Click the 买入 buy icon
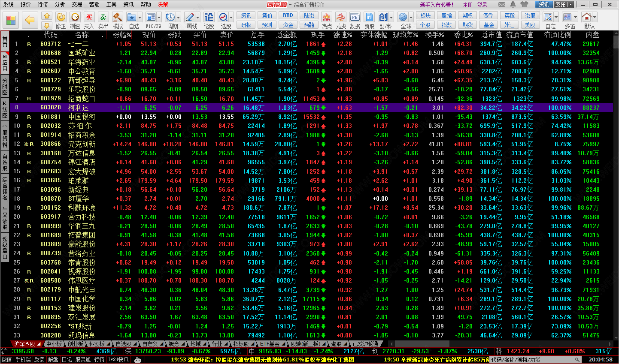This screenshot has height=364, width=619. [x=89, y=17]
